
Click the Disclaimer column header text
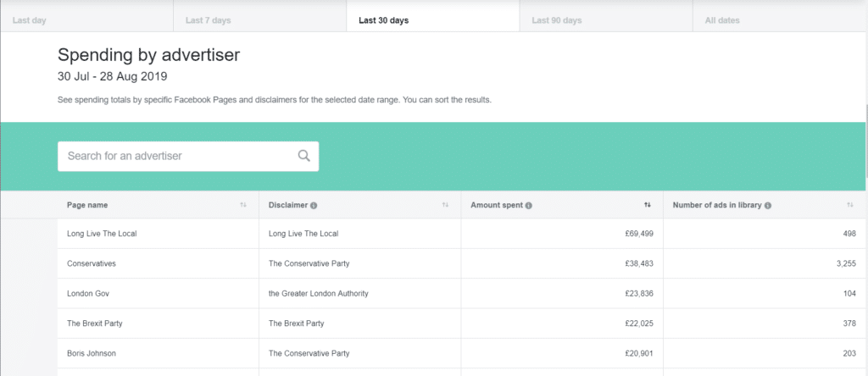(288, 205)
